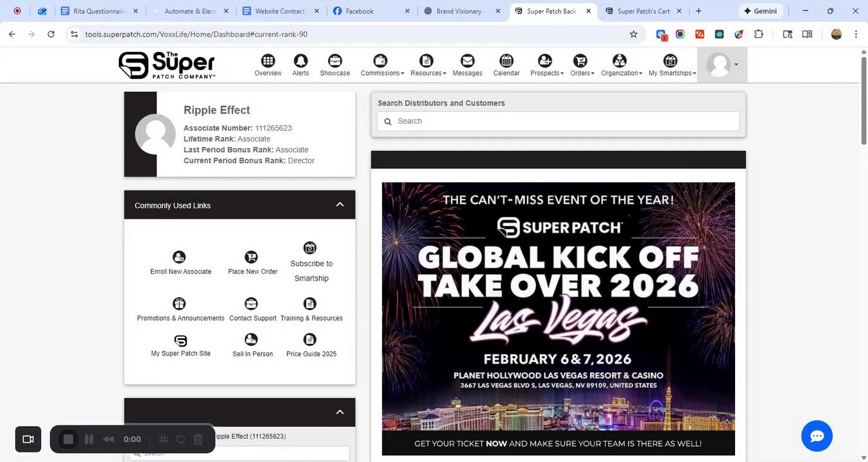Go back with the browser back arrow
868x462 pixels.
pyautogui.click(x=12, y=34)
